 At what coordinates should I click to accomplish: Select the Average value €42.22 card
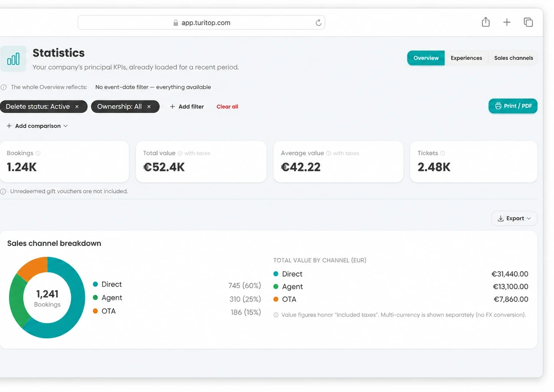tap(338, 162)
